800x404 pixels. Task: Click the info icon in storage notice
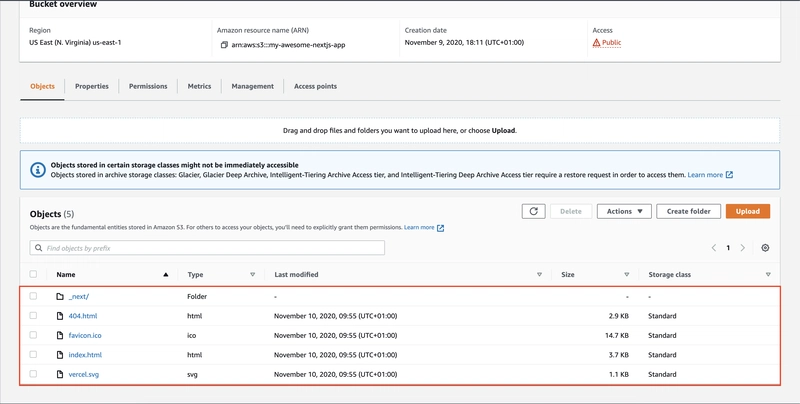click(38, 170)
